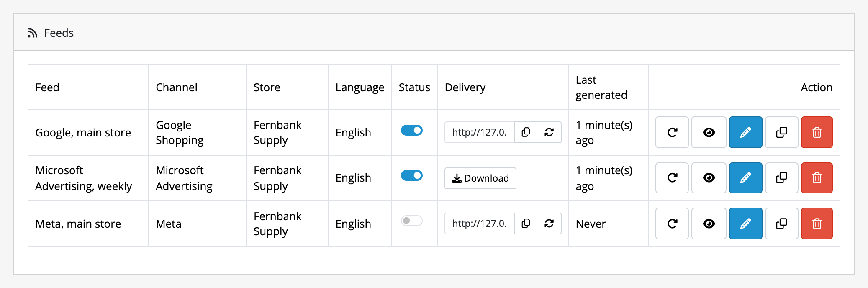Preview the Microsoft Advertising, weekly feed
The height and width of the screenshot is (288, 868).
point(709,178)
